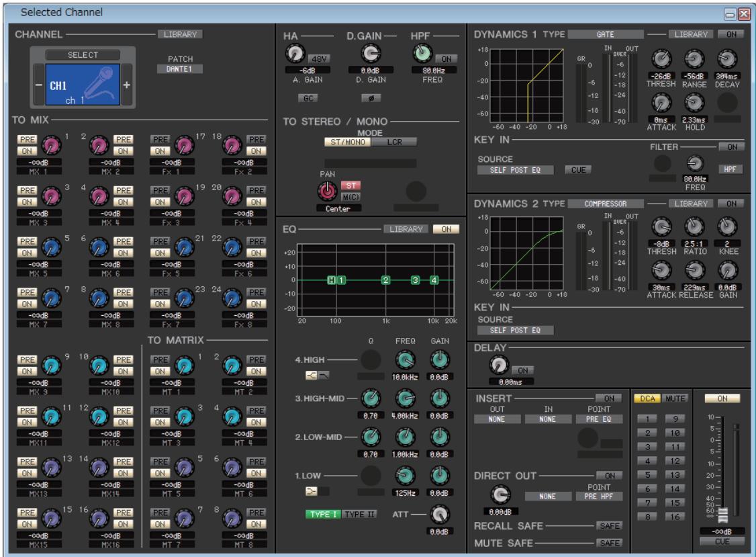The height and width of the screenshot is (557, 756).
Task: Click the HIGH band gain knob
Action: [x=439, y=360]
